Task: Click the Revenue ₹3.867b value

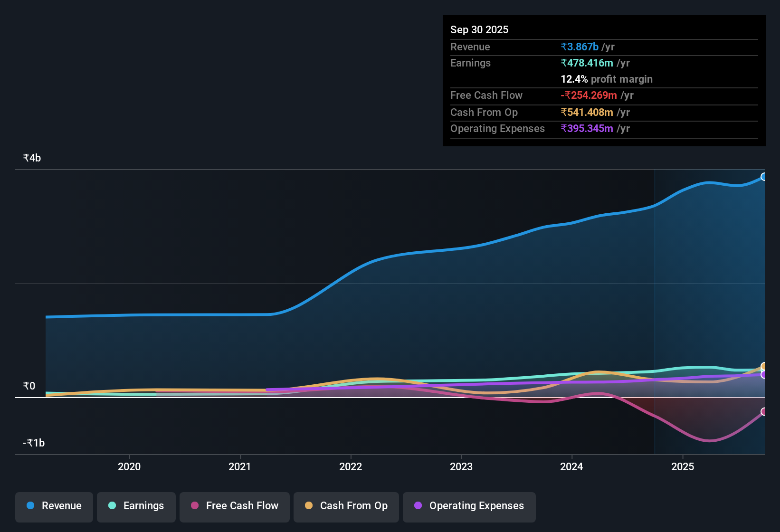Action: (580, 47)
